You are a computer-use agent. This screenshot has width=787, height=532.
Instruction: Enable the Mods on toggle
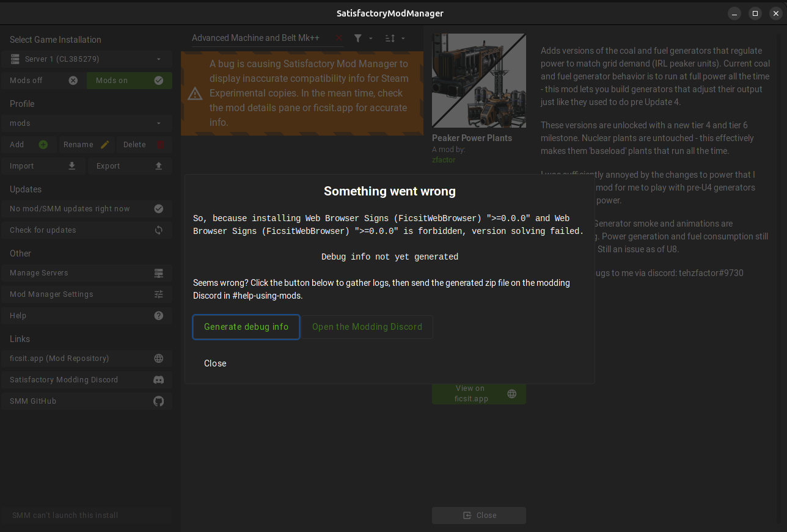[x=130, y=81]
